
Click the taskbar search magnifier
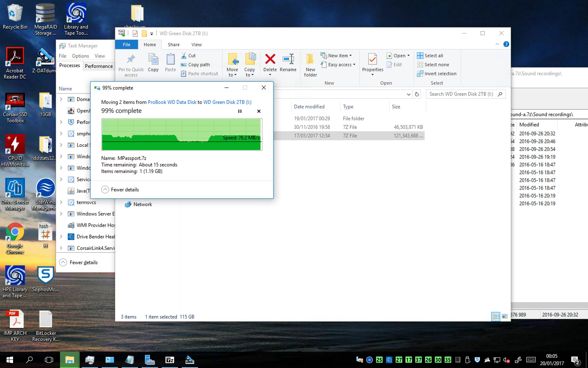[29, 360]
